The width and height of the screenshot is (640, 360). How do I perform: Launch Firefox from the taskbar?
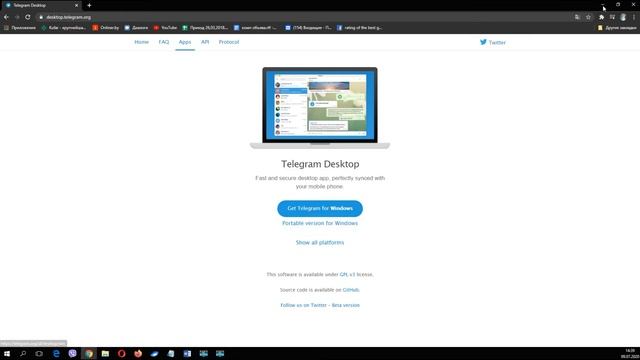point(138,353)
